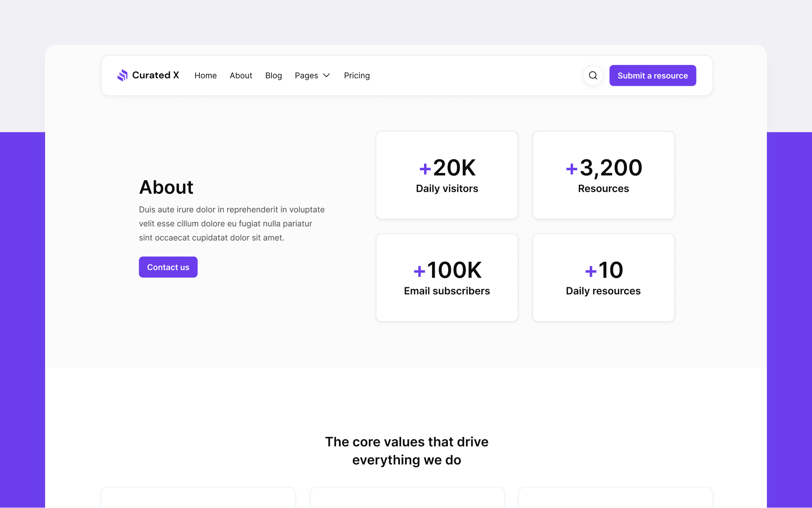Click the Curated X wordmark text
The image size is (812, 508).
[x=156, y=75]
